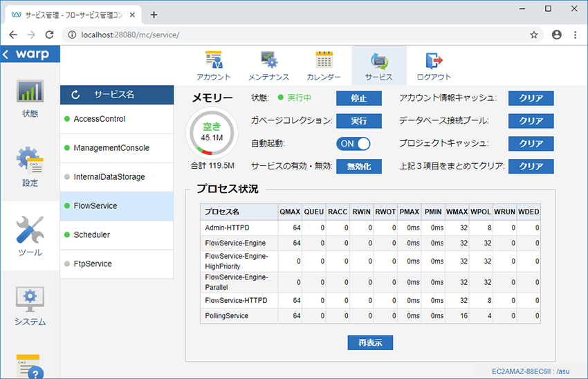The width and height of the screenshot is (588, 379).
Task: Select Scheduler in the service list
Action: [x=92, y=235]
